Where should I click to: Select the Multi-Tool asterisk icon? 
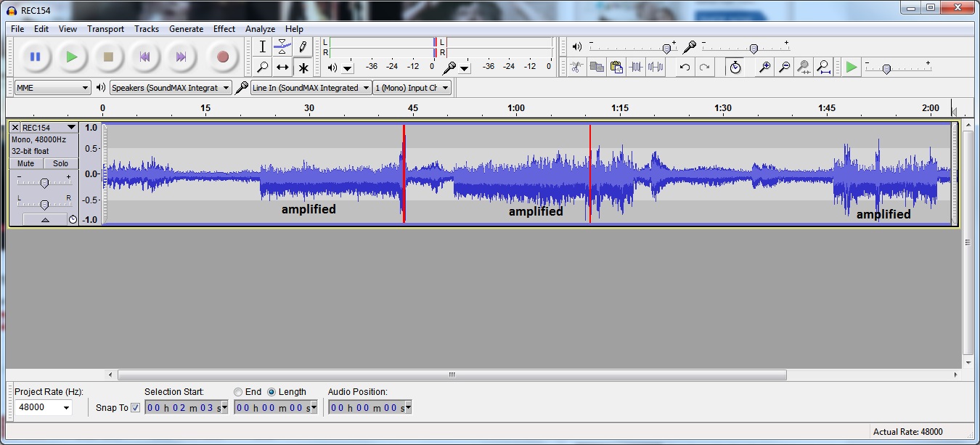[303, 68]
